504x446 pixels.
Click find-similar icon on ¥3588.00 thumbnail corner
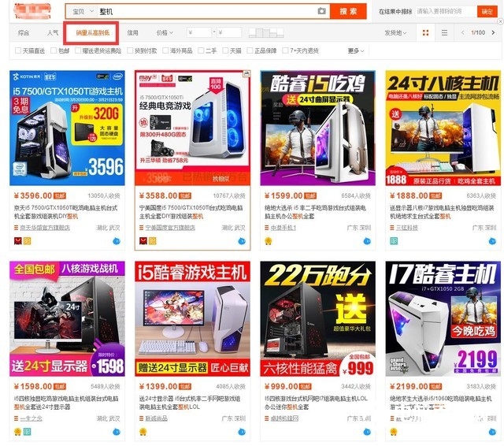[246, 74]
